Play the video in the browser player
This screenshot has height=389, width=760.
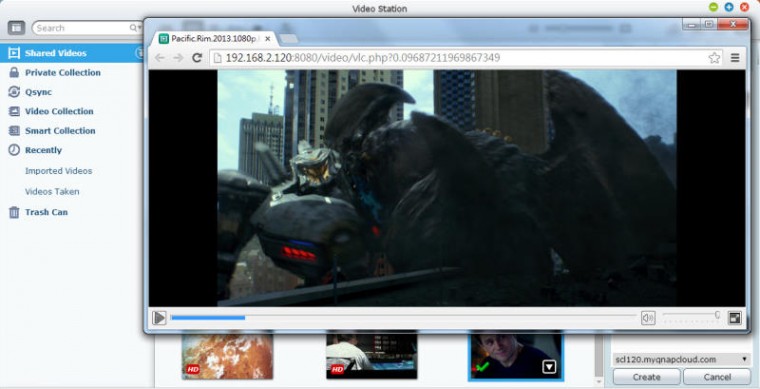pos(159,318)
